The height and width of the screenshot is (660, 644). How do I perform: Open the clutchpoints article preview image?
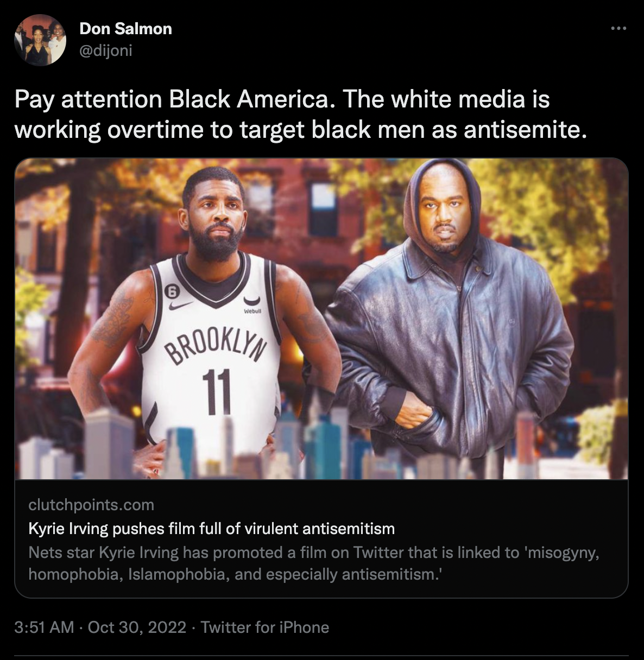click(321, 319)
